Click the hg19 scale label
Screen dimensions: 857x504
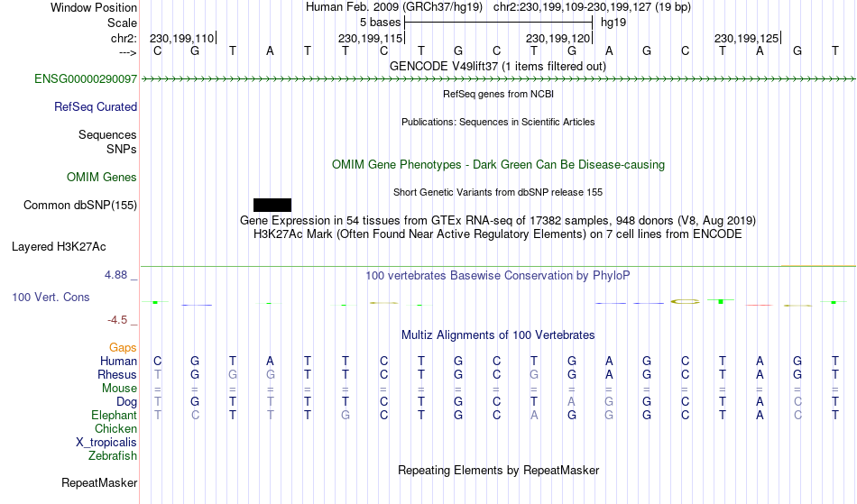pos(613,23)
